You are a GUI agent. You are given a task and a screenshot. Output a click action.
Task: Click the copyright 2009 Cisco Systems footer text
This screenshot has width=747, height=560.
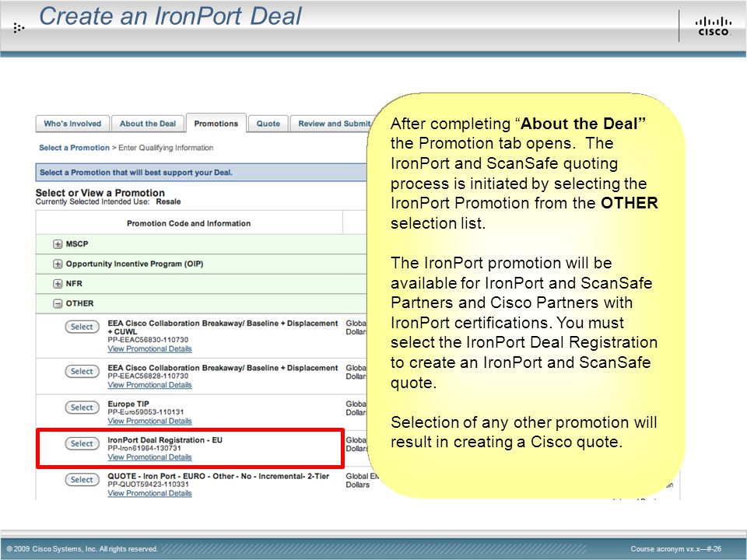pos(82,548)
